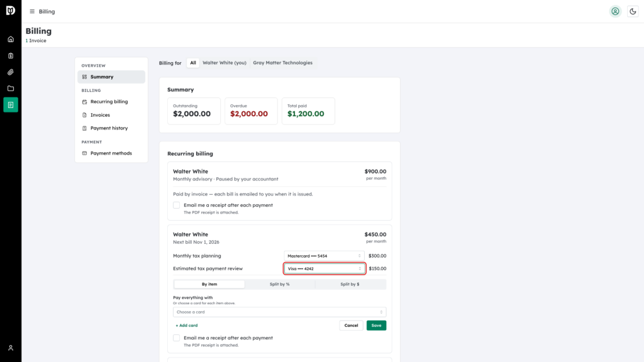Save the recurring billing payment settings
The width and height of the screenshot is (644, 362).
pos(376,326)
